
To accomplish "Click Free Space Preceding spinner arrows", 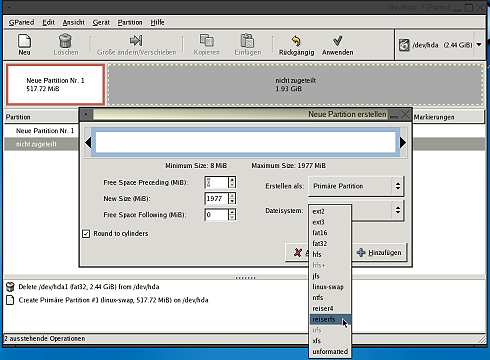I will point(232,183).
